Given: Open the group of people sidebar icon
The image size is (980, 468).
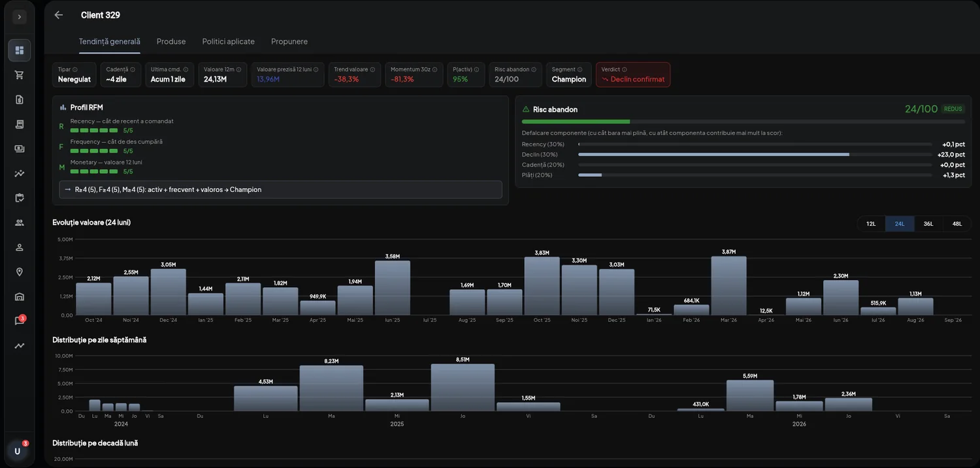Looking at the screenshot, I should [20, 223].
